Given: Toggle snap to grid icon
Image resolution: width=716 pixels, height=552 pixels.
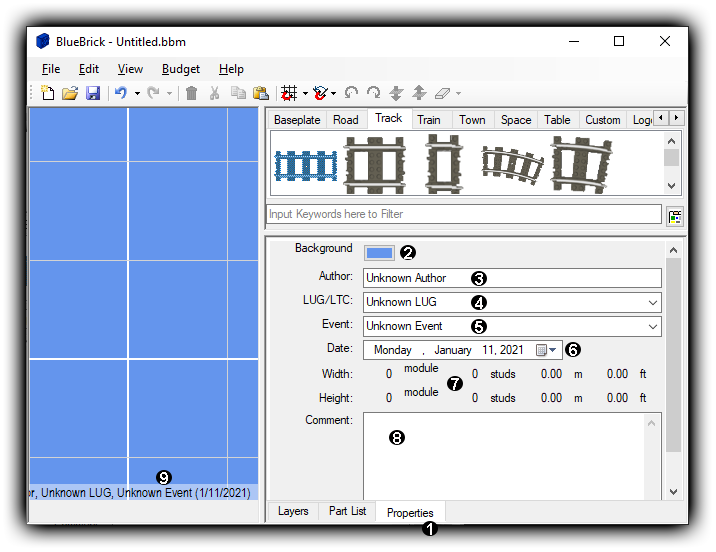Looking at the screenshot, I should click(289, 93).
